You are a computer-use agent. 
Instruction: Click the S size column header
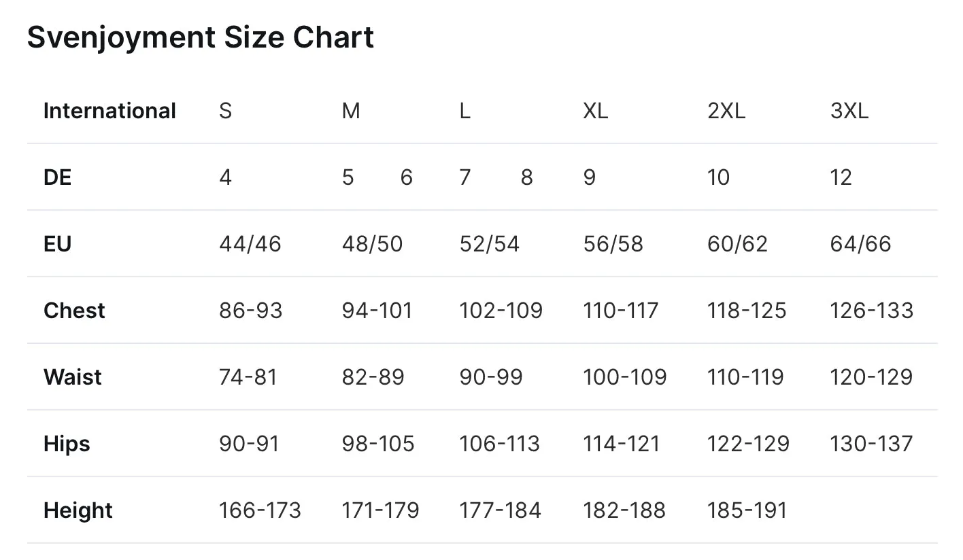tap(226, 111)
